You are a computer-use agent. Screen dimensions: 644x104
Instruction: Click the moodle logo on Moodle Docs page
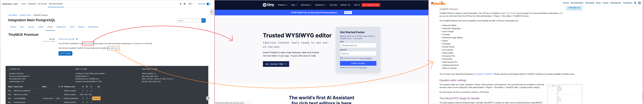pos(438,3)
